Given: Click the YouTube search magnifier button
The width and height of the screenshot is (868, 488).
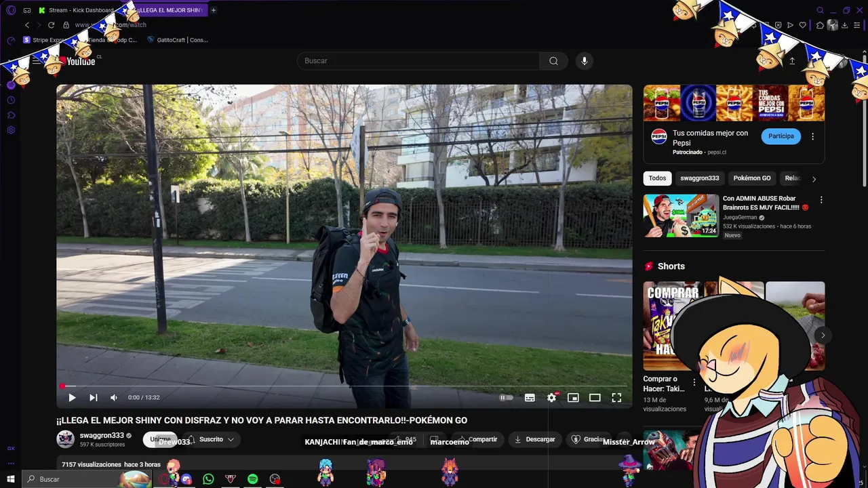Looking at the screenshot, I should pyautogui.click(x=554, y=61).
